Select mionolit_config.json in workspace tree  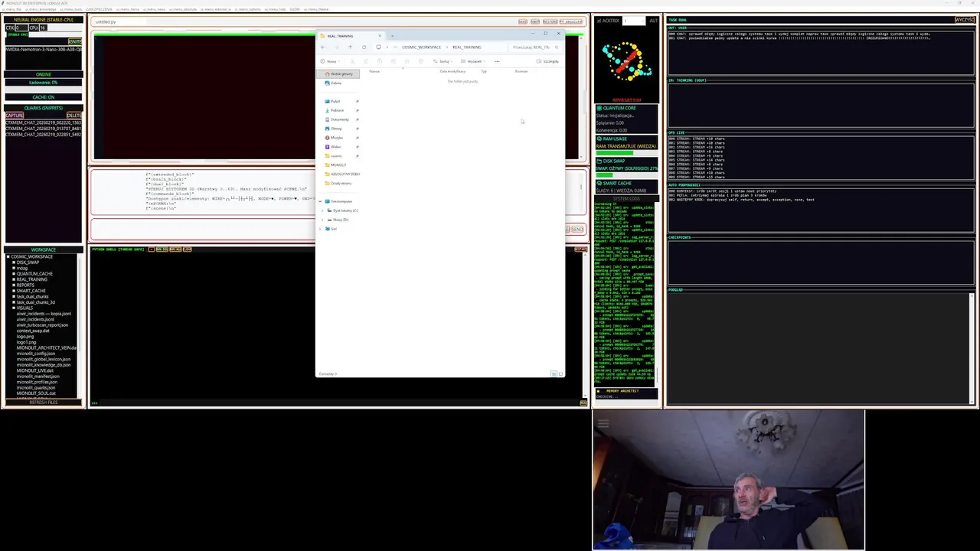pos(36,354)
